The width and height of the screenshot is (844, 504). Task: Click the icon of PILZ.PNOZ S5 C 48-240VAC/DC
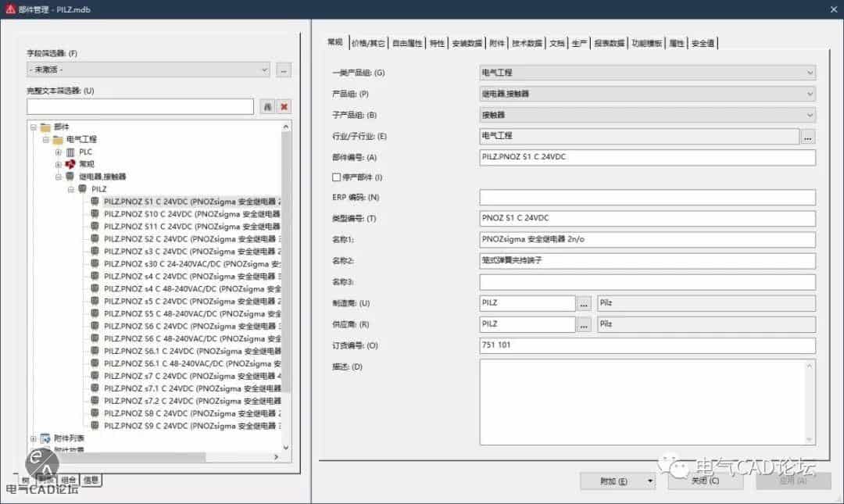pos(95,313)
